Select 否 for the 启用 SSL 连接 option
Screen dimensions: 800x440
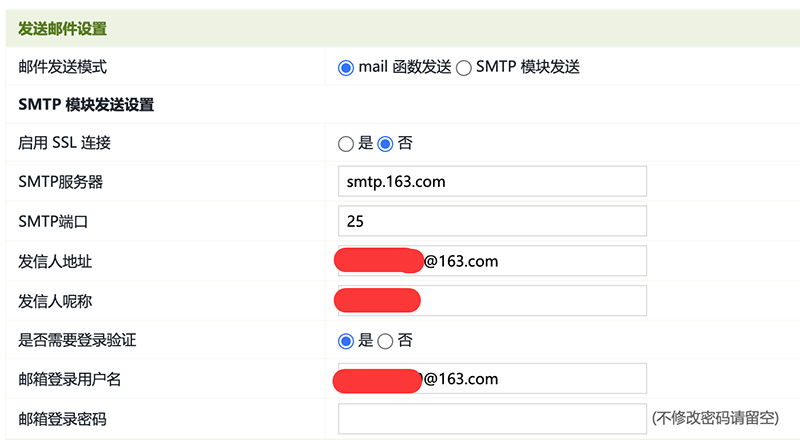(386, 143)
